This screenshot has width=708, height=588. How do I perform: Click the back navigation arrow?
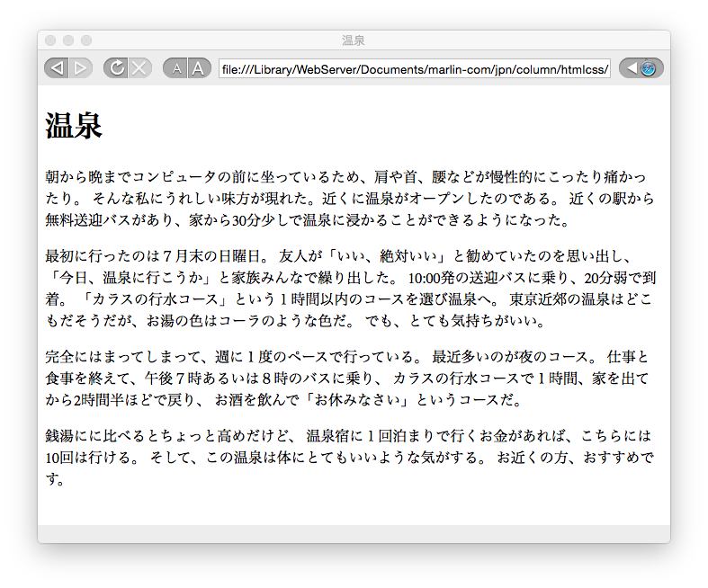click(56, 68)
